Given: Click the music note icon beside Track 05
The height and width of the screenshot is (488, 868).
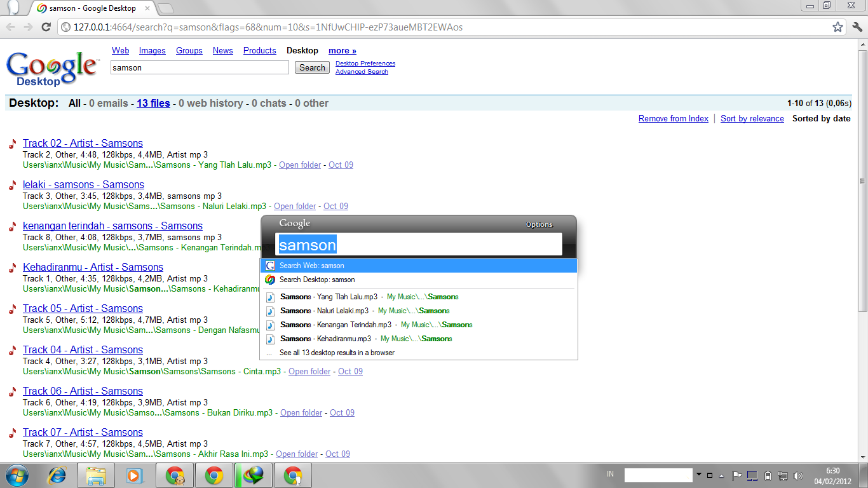Looking at the screenshot, I should tap(12, 309).
